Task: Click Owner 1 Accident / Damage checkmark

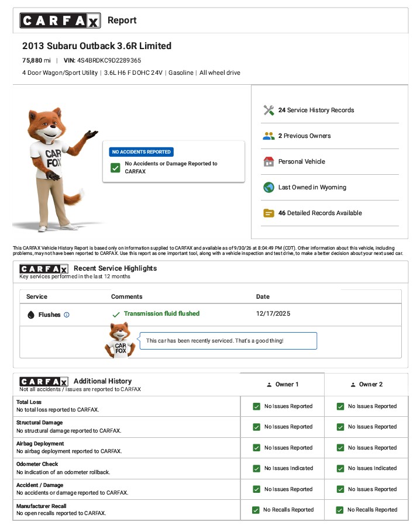Action: (257, 489)
